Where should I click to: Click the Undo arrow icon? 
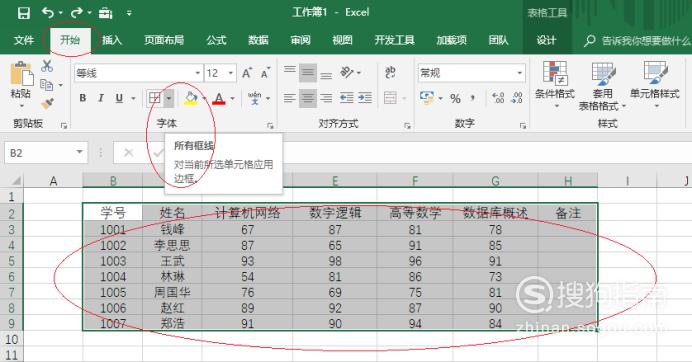click(x=48, y=13)
